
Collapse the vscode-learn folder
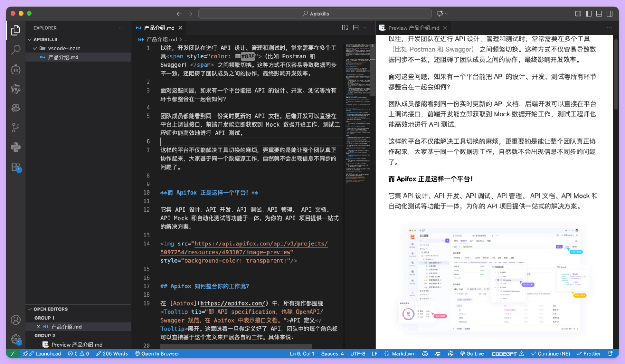pos(35,48)
